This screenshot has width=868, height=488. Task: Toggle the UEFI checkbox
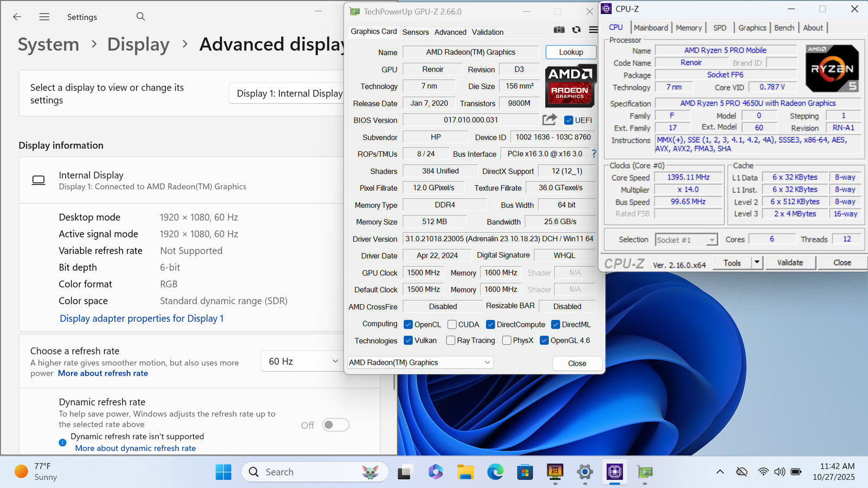(x=569, y=120)
